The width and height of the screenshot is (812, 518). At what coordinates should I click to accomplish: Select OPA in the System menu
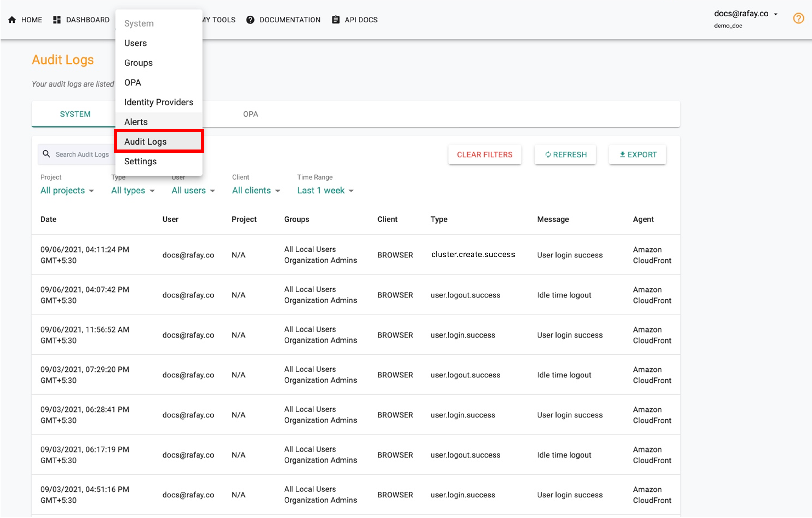(x=159, y=82)
